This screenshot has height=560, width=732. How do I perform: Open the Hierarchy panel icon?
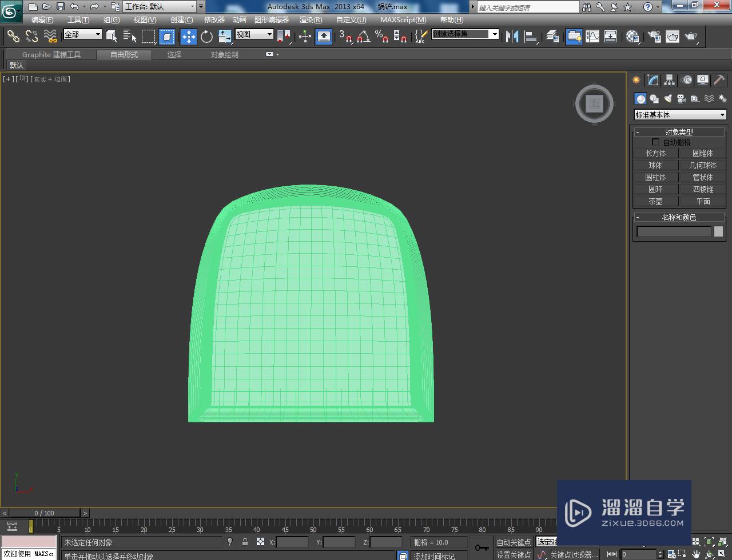click(669, 80)
